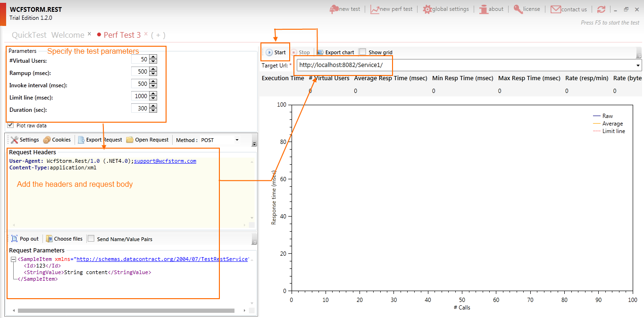
Task: Increase the #Virtual Users value
Action: pyautogui.click(x=153, y=58)
